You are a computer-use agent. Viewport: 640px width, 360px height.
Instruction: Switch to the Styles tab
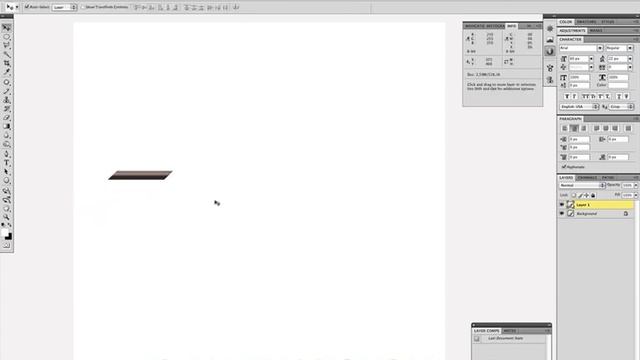pyautogui.click(x=607, y=22)
